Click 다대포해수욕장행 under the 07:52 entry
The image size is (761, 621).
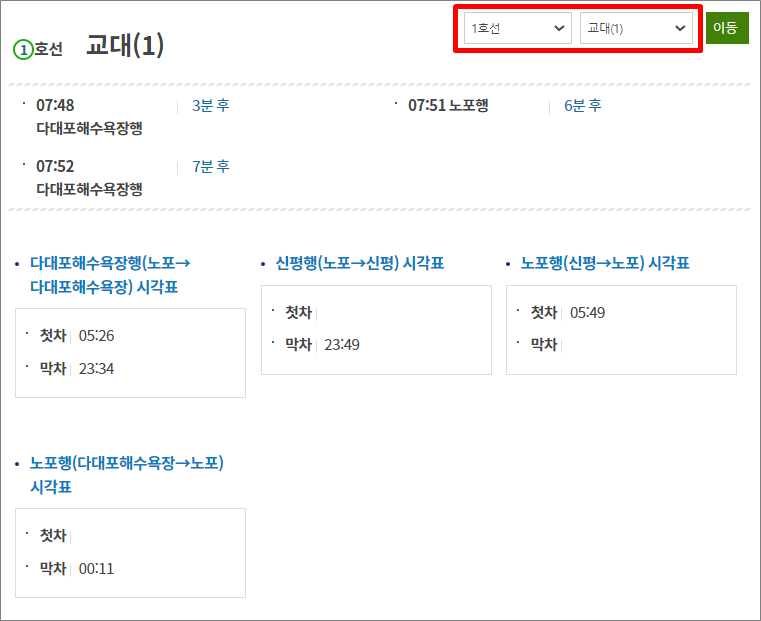point(89,189)
